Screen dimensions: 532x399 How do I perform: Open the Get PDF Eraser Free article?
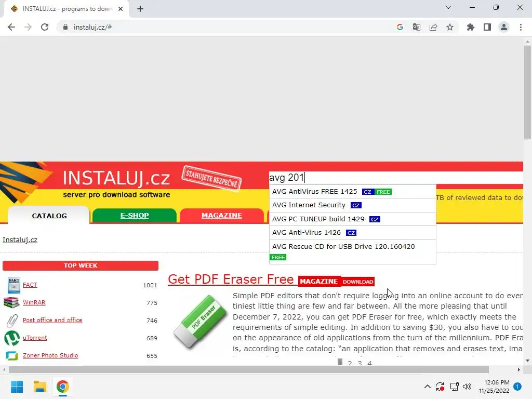[231, 279]
